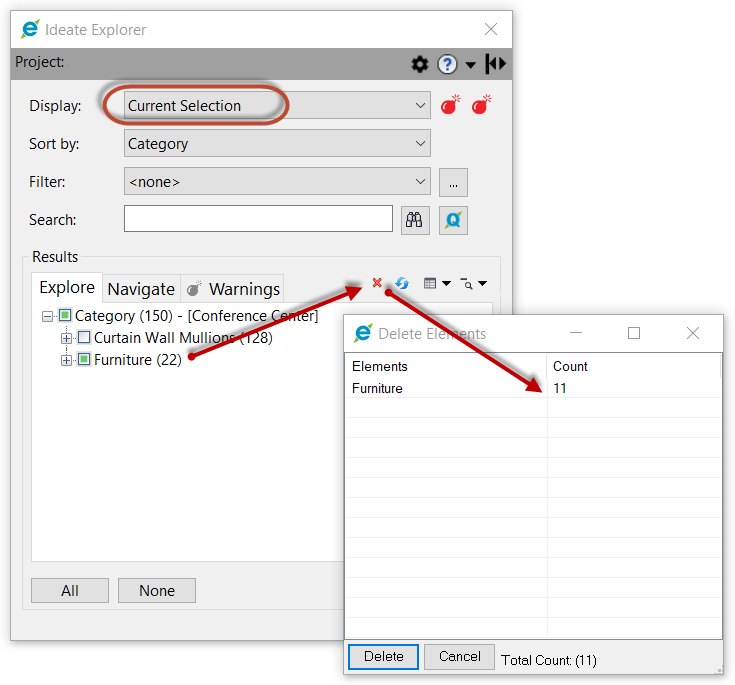Click the blue refresh icon
Screen dimensions: 735x685
(402, 283)
